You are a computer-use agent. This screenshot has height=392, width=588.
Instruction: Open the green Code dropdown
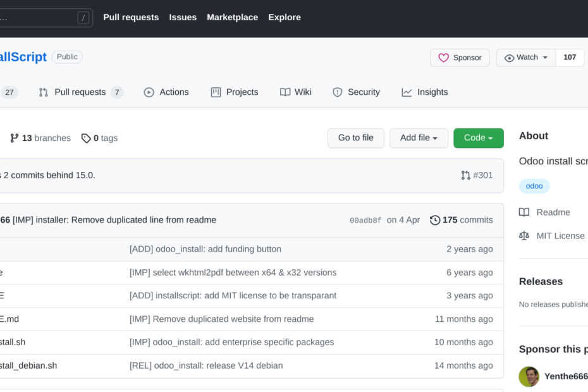click(478, 138)
